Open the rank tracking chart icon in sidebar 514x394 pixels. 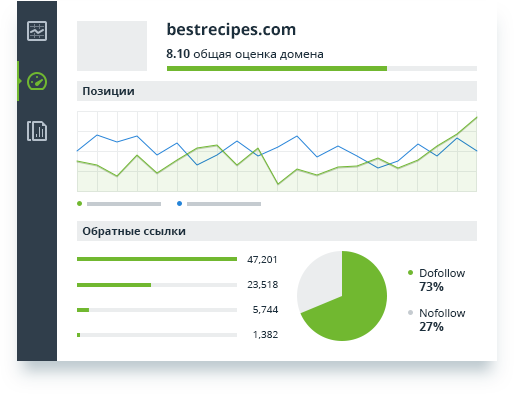point(37,31)
